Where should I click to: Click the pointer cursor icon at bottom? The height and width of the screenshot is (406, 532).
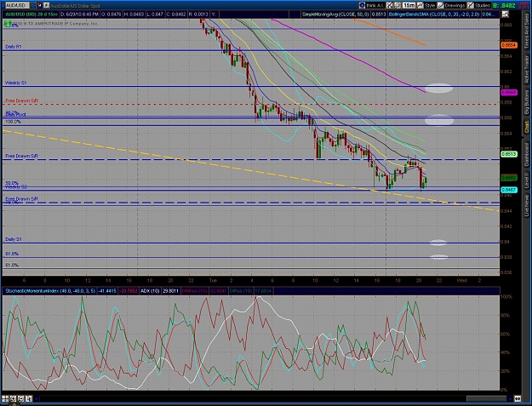(28, 398)
